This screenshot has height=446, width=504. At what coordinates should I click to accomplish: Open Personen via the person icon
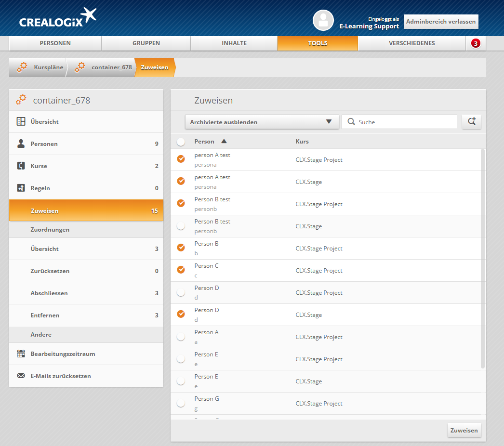21,144
